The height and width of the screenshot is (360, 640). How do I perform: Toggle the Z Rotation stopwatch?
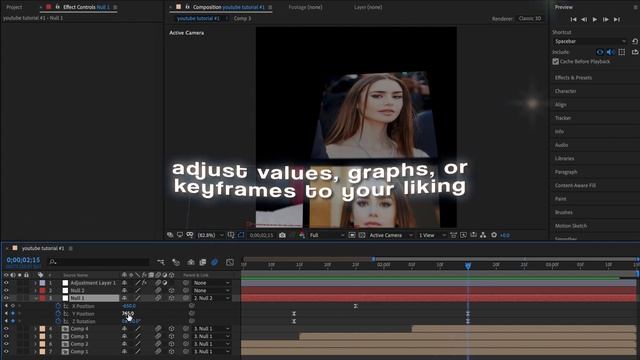58,321
